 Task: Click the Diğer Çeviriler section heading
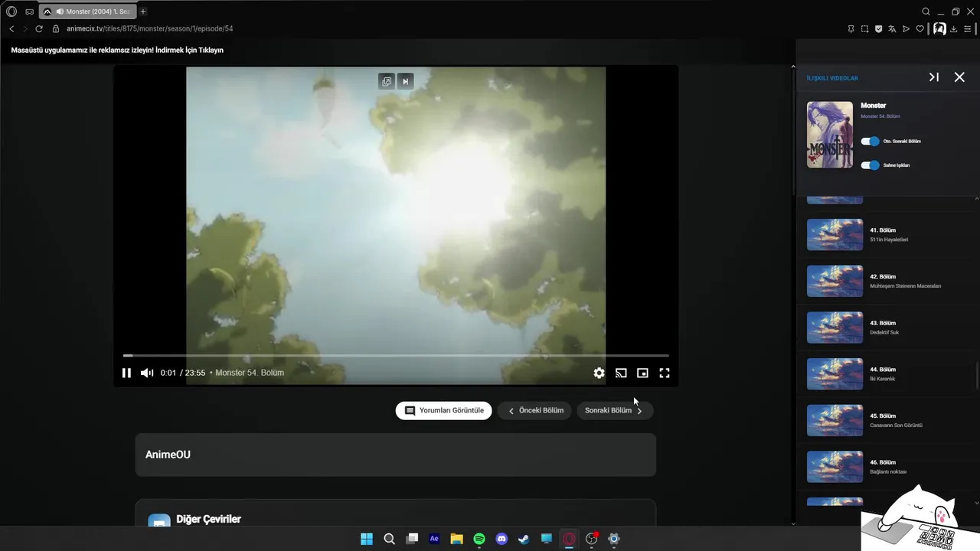pyautogui.click(x=208, y=519)
